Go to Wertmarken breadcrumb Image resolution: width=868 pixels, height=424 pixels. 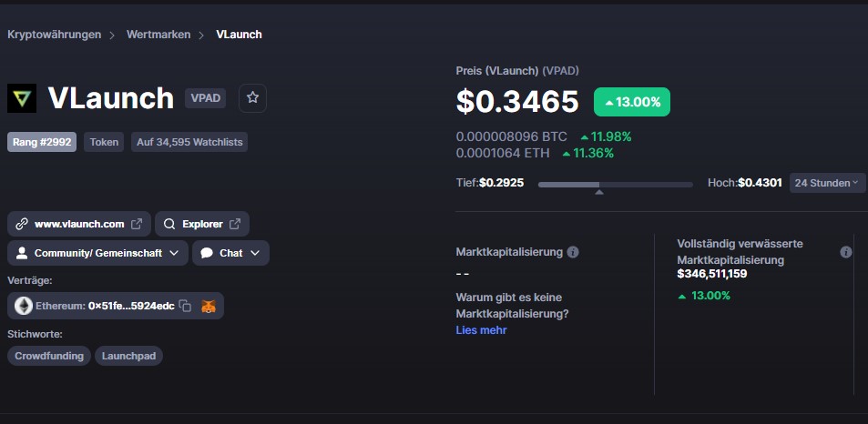[158, 35]
